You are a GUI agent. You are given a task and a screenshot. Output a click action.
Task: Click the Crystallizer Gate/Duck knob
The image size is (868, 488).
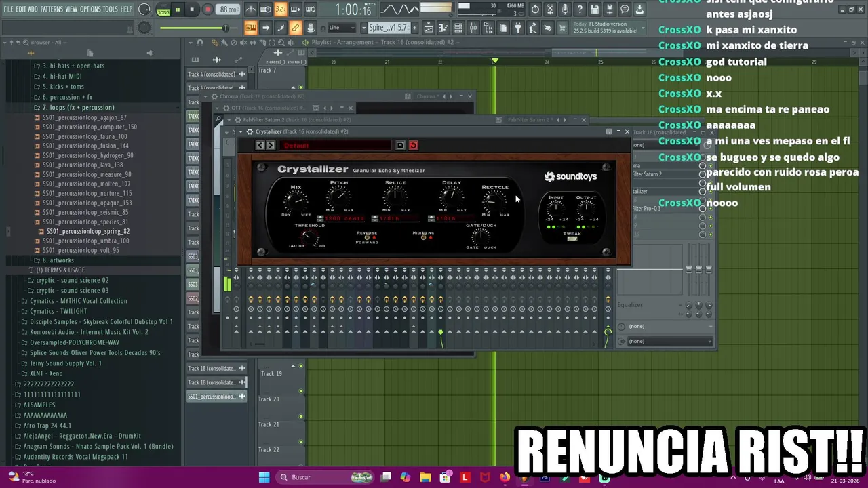(481, 237)
